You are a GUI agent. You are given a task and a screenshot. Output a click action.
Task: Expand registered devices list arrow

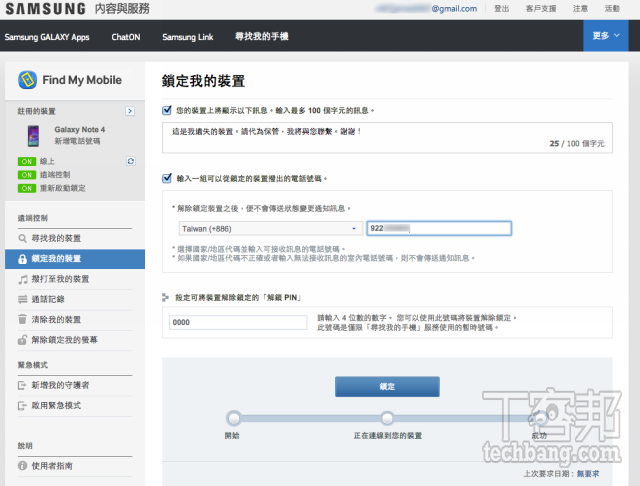pyautogui.click(x=130, y=111)
